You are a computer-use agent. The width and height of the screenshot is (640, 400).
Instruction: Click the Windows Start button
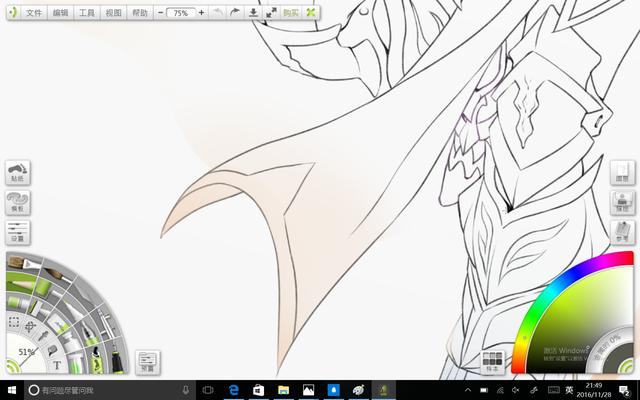pyautogui.click(x=11, y=389)
